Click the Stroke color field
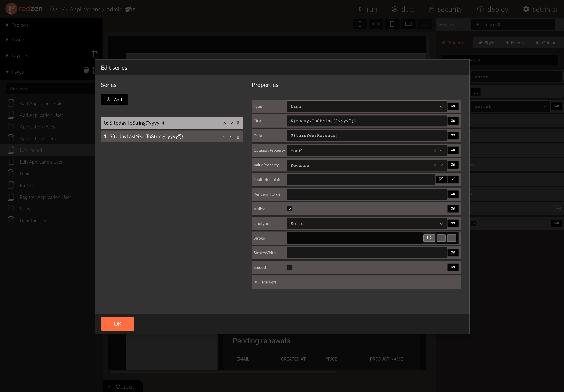 tap(355, 238)
